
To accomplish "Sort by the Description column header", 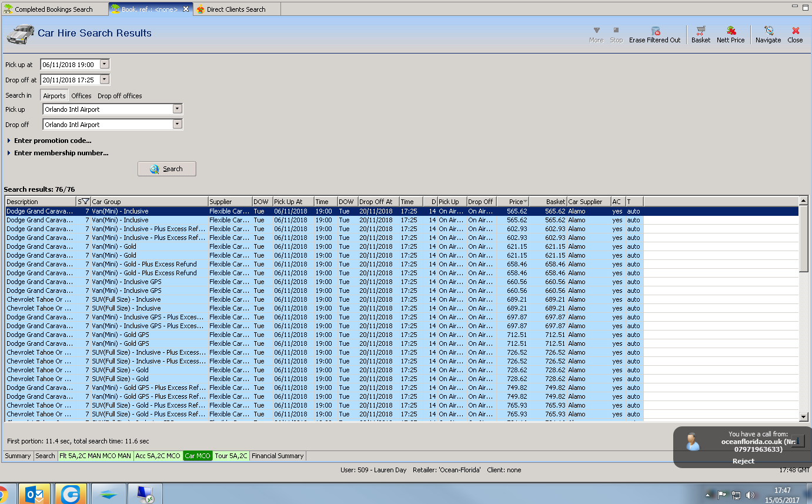I will click(x=41, y=202).
